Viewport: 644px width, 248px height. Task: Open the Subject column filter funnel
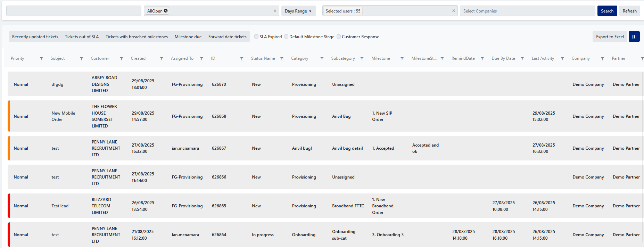pyautogui.click(x=81, y=59)
